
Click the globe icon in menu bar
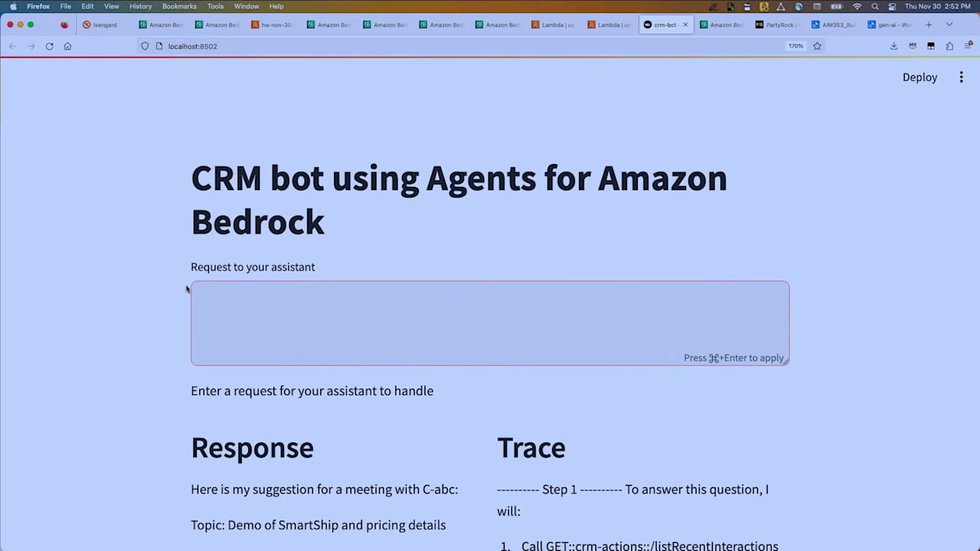(799, 6)
